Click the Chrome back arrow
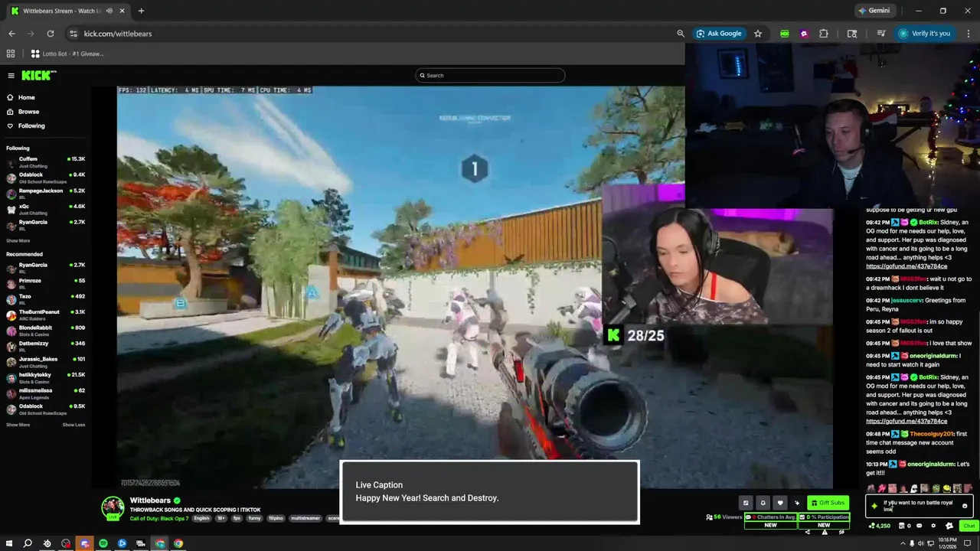This screenshot has width=980, height=551. click(x=11, y=34)
